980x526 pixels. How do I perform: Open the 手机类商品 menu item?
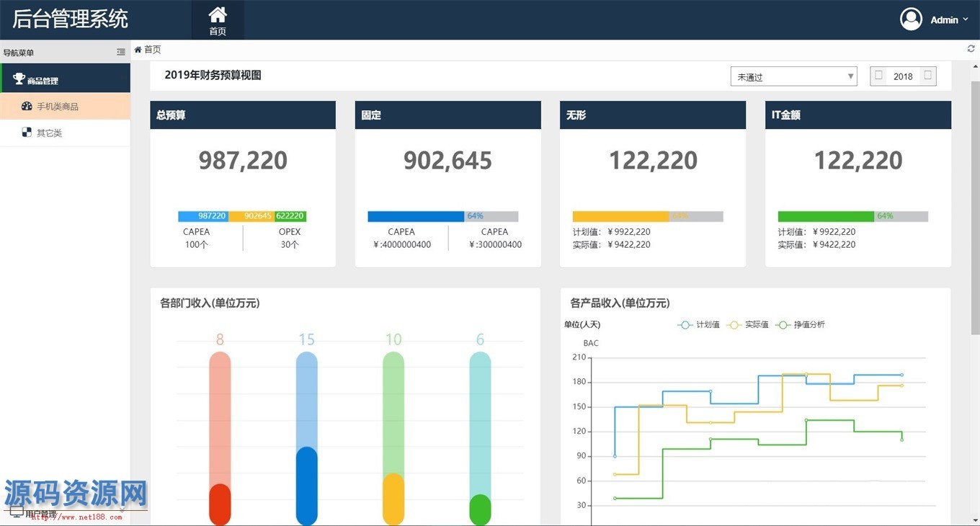pyautogui.click(x=66, y=107)
